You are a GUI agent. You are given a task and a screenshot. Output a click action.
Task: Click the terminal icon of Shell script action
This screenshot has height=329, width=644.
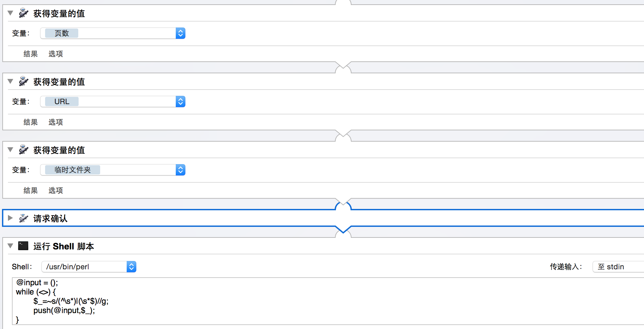click(23, 246)
